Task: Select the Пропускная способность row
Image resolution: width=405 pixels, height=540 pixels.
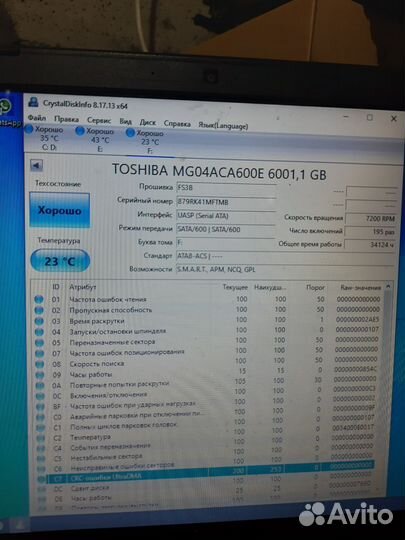Action: pyautogui.click(x=208, y=310)
